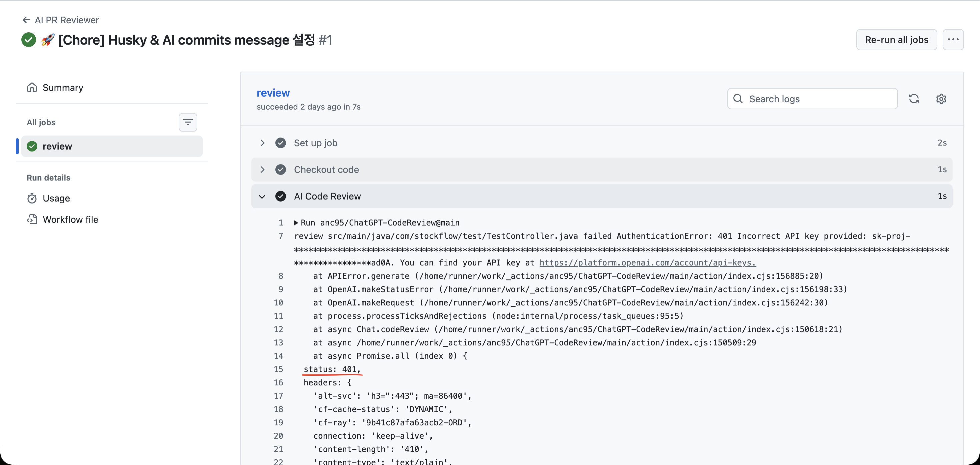This screenshot has height=465, width=980.
Task: Click log line number 15
Action: pyautogui.click(x=278, y=369)
